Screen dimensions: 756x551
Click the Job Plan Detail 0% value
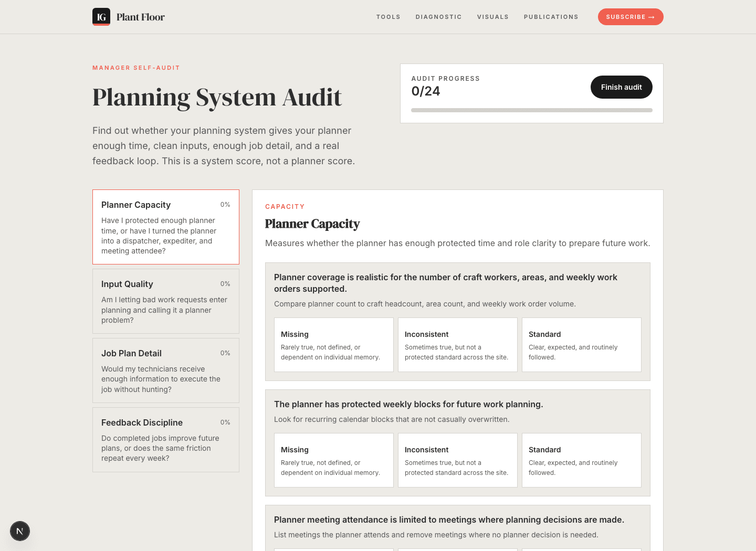(x=225, y=353)
